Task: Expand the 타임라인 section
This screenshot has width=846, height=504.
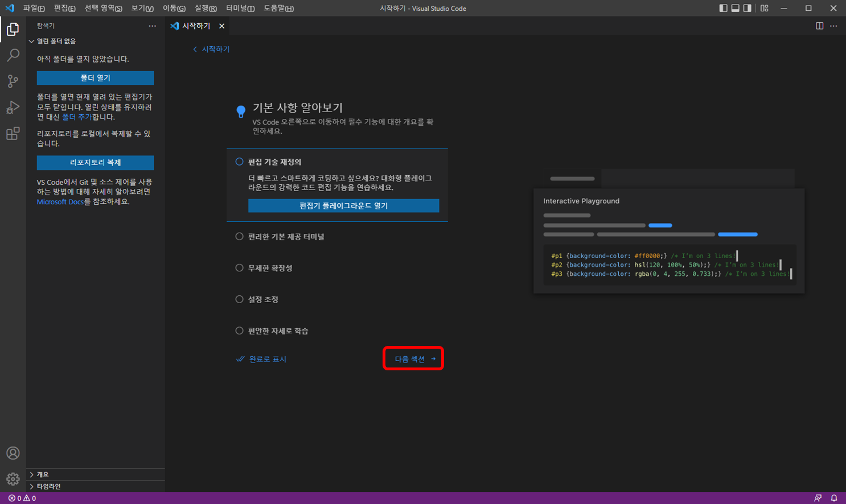Action: (95, 486)
